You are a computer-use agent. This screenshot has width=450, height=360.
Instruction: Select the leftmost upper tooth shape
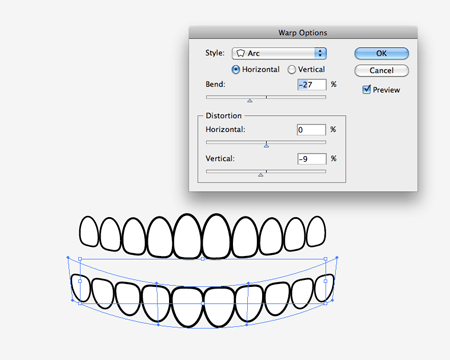point(89,232)
